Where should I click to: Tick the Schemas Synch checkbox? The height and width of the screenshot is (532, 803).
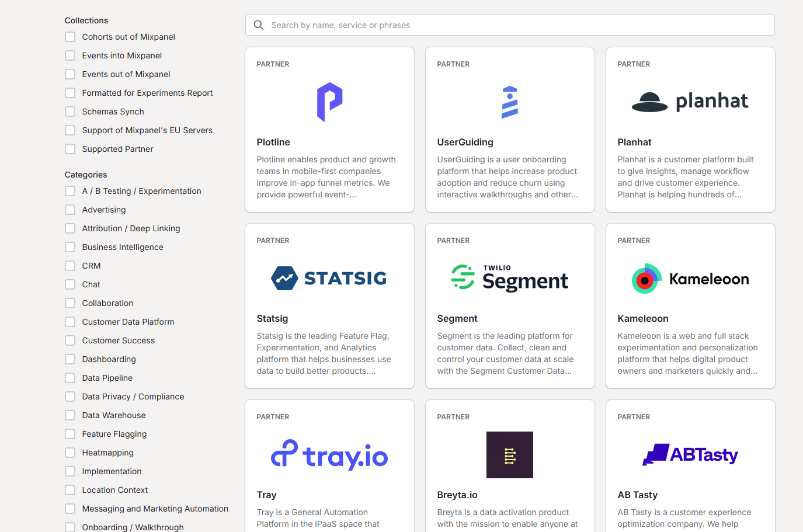pos(70,112)
